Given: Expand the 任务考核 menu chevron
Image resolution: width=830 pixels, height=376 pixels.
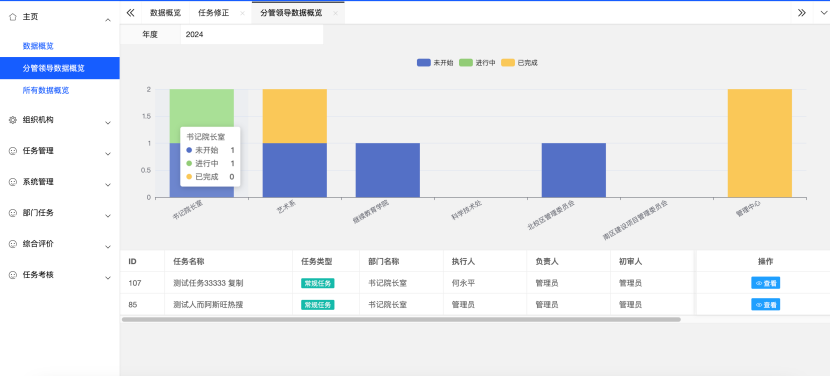Looking at the screenshot, I should 108,278.
